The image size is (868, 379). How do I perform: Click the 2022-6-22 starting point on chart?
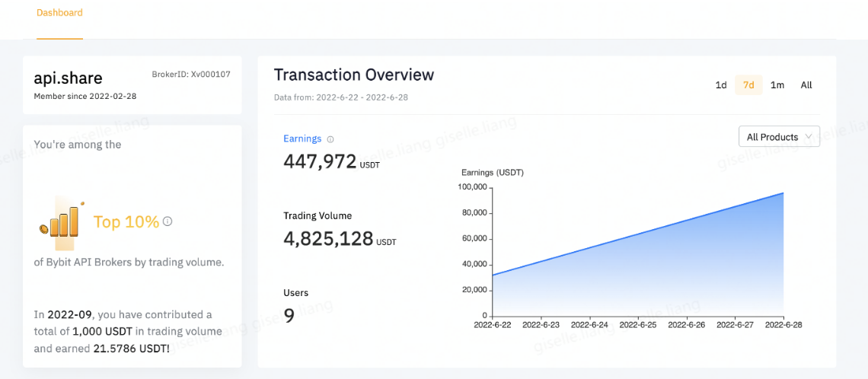point(493,275)
